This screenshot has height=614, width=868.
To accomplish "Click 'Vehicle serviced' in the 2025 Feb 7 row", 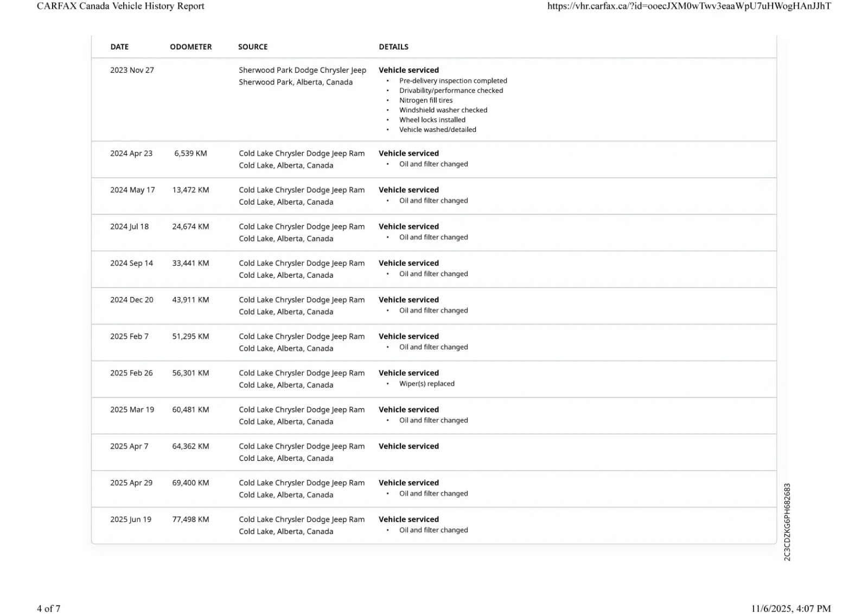I will 409,337.
